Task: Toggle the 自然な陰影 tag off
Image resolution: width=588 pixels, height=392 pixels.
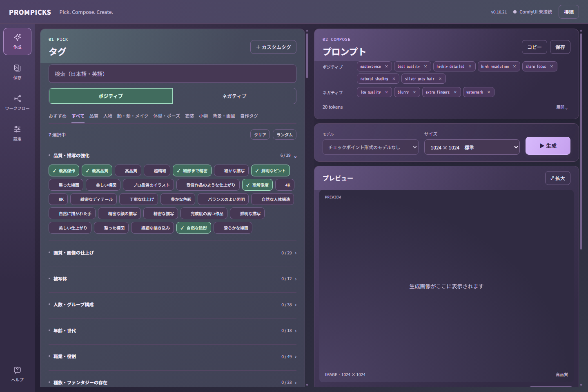Action: (194, 228)
